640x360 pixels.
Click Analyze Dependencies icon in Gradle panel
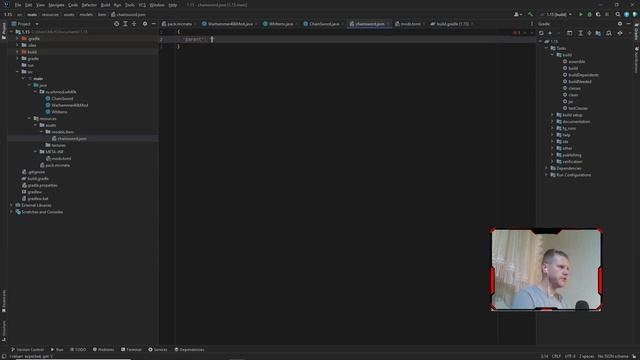609,33
